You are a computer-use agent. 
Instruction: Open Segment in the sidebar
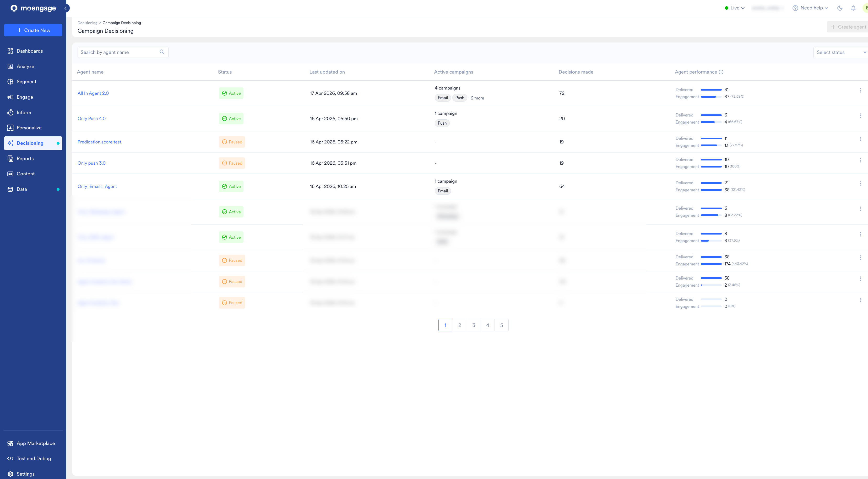(x=26, y=81)
